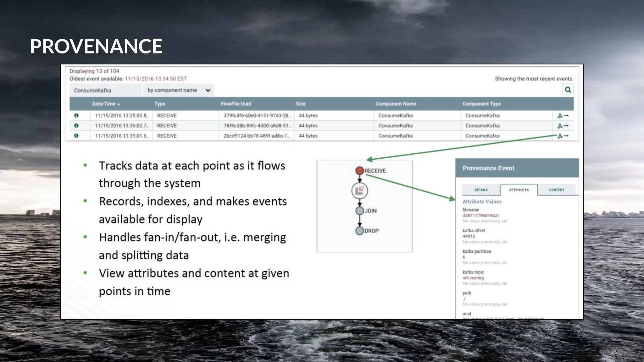Switch to the ATTRIBUTES tab
644x362 pixels.
(x=519, y=190)
